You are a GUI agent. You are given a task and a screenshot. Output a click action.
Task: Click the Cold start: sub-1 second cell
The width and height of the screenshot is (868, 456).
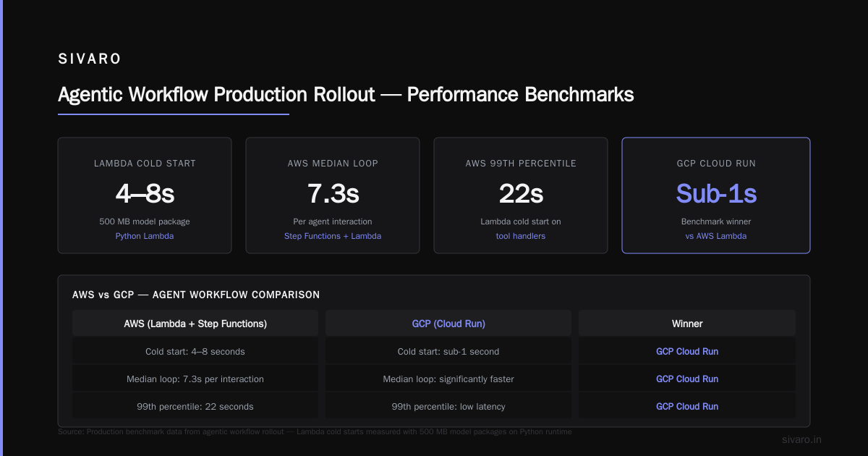[448, 352]
